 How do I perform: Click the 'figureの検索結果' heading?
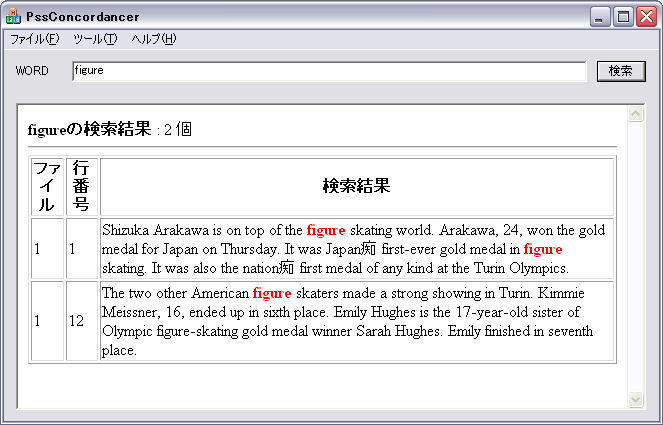coord(91,129)
